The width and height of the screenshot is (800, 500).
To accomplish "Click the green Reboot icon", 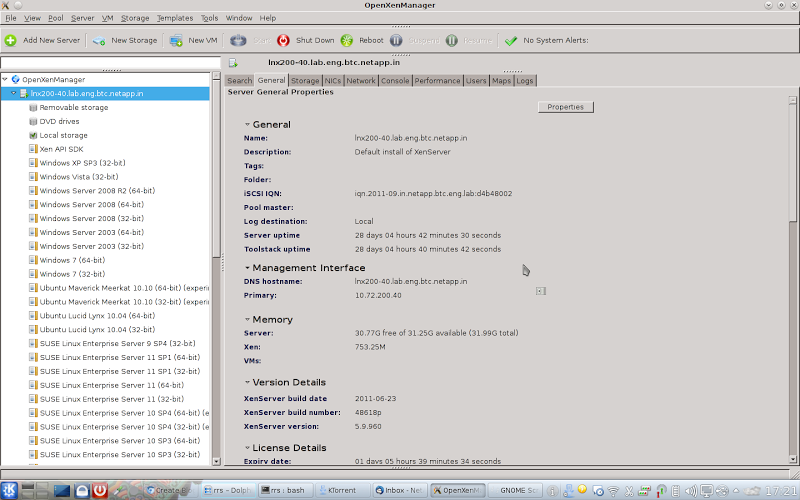I will click(347, 40).
